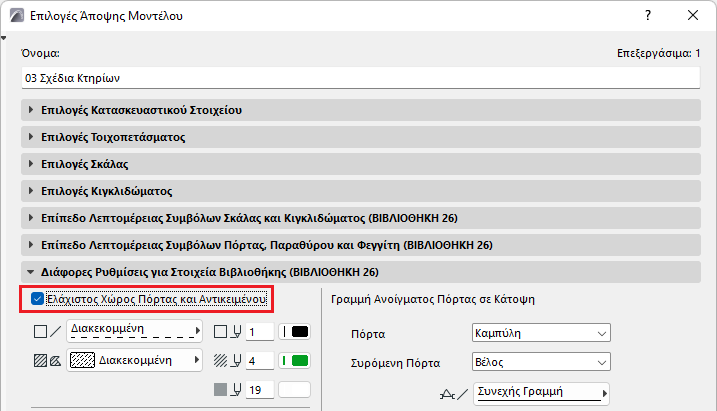Click the gray background square icon beside pen 19

coord(220,390)
